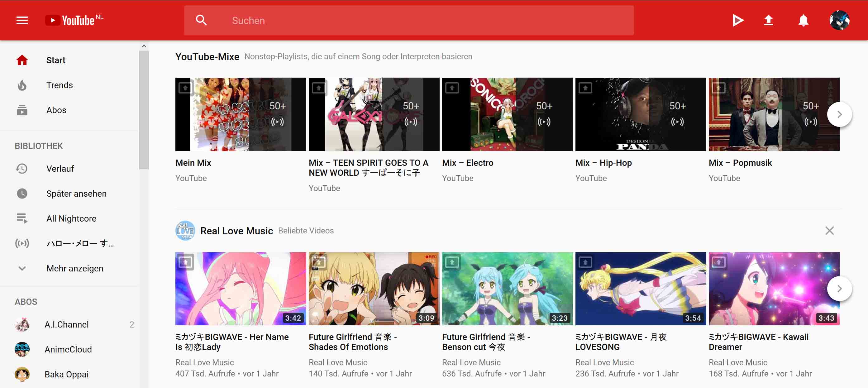Click the playlist icon beside All Nightcore
Viewport: 868px width, 388px height.
(x=22, y=218)
